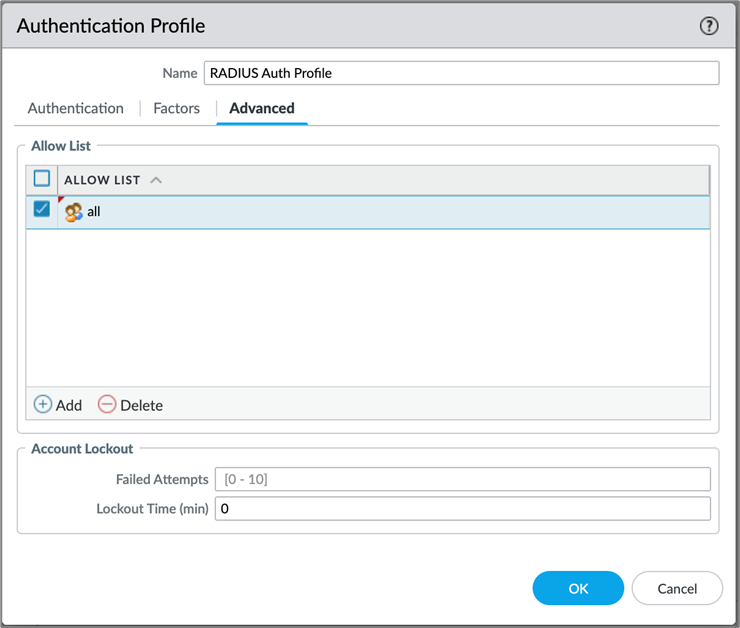Confirm the profile with the OK button

(578, 588)
